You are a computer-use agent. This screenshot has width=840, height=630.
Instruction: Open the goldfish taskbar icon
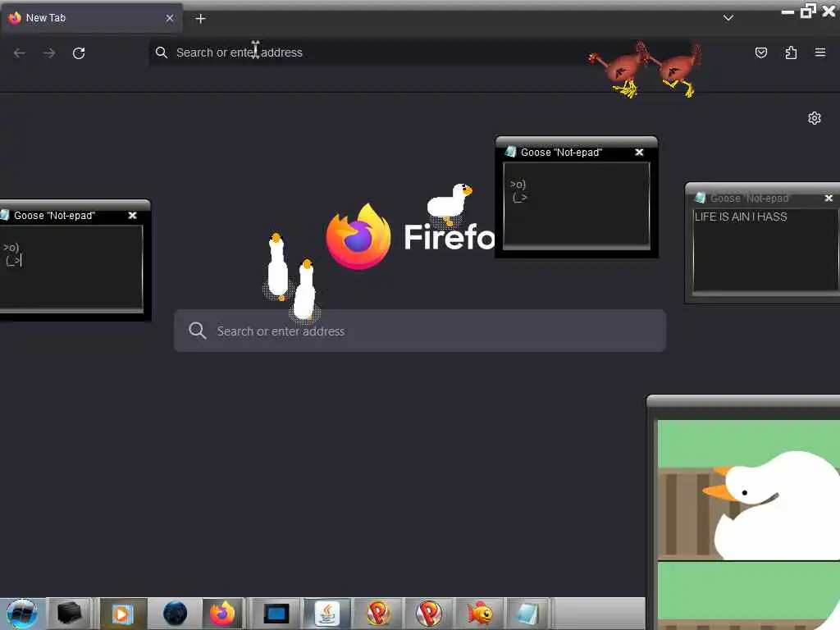coord(479,614)
